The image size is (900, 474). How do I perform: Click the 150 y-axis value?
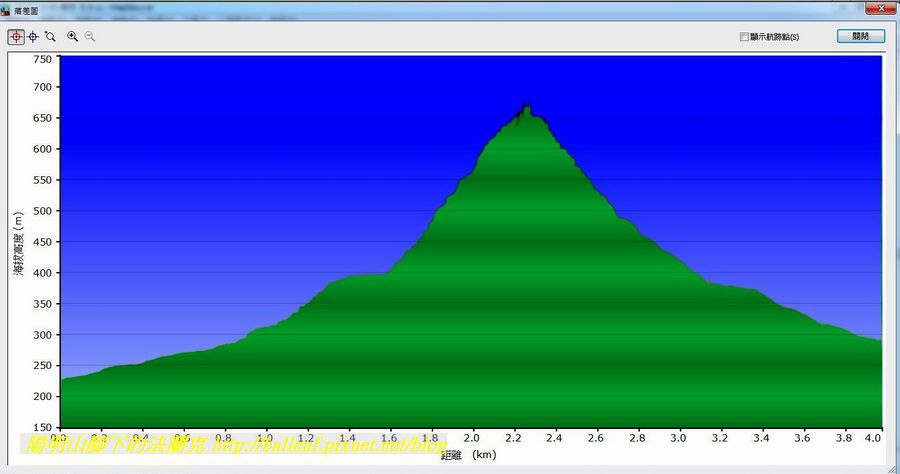[42, 428]
